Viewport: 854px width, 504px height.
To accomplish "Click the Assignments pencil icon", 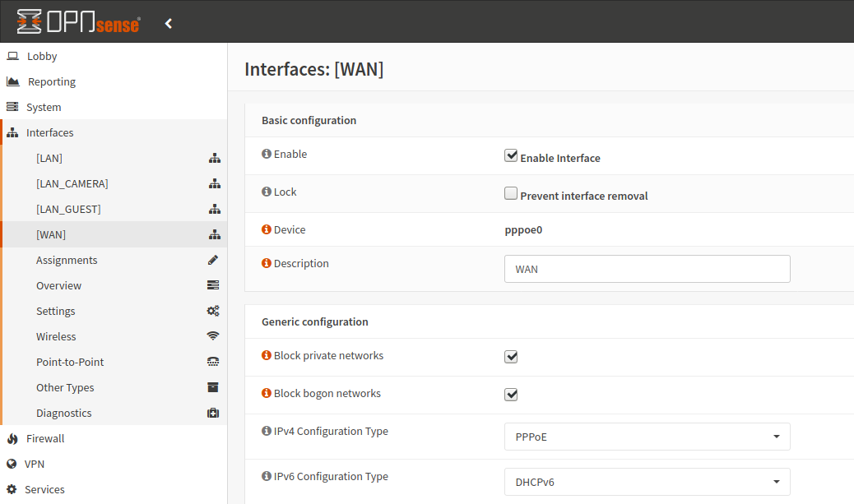I will pyautogui.click(x=213, y=260).
